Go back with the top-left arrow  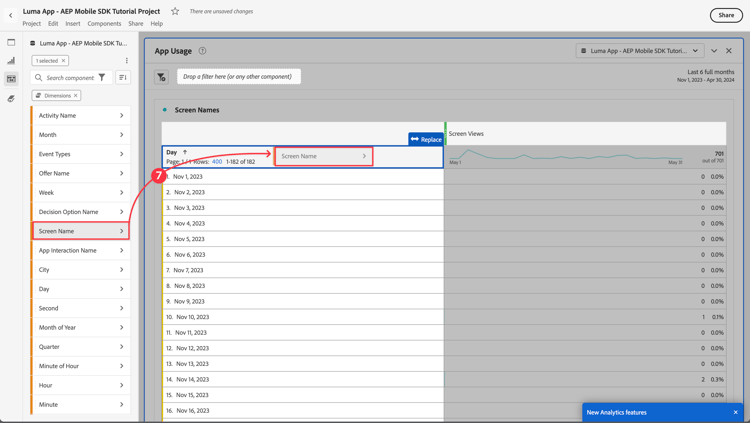point(11,15)
